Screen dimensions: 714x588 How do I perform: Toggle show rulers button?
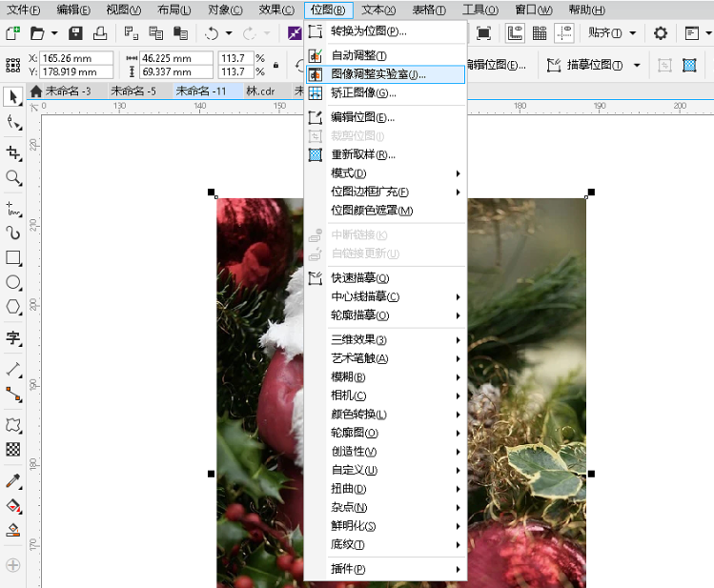[x=515, y=33]
